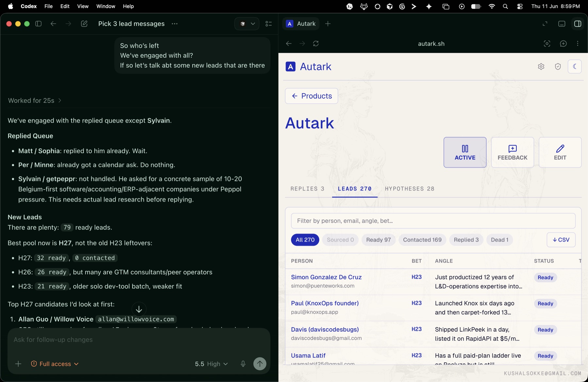This screenshot has height=382, width=588.
Task: Go forward in Codex thread history
Action: point(68,24)
